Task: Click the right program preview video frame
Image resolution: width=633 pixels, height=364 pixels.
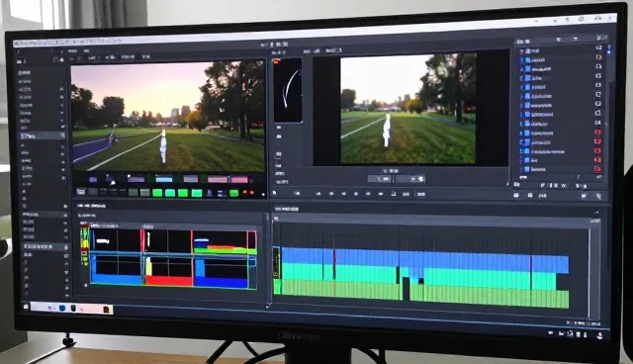Action: (407, 109)
